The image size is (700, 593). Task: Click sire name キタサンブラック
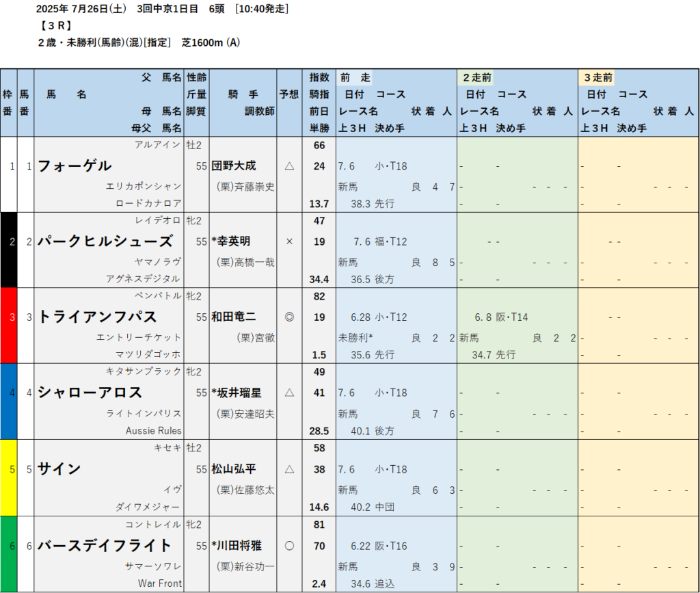tap(144, 371)
